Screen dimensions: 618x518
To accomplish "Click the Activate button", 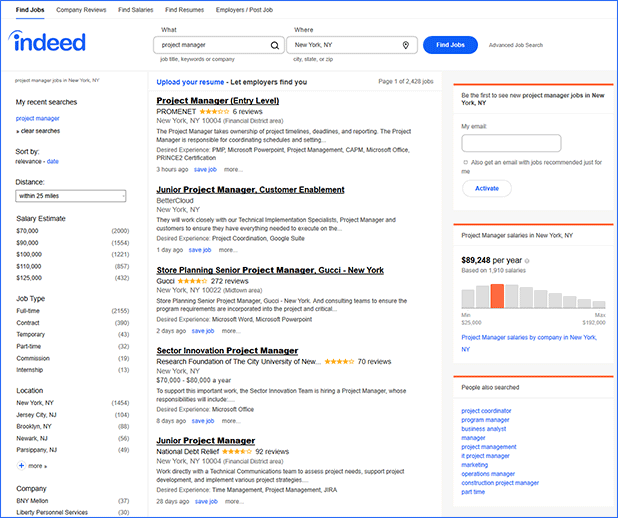I will (x=487, y=188).
